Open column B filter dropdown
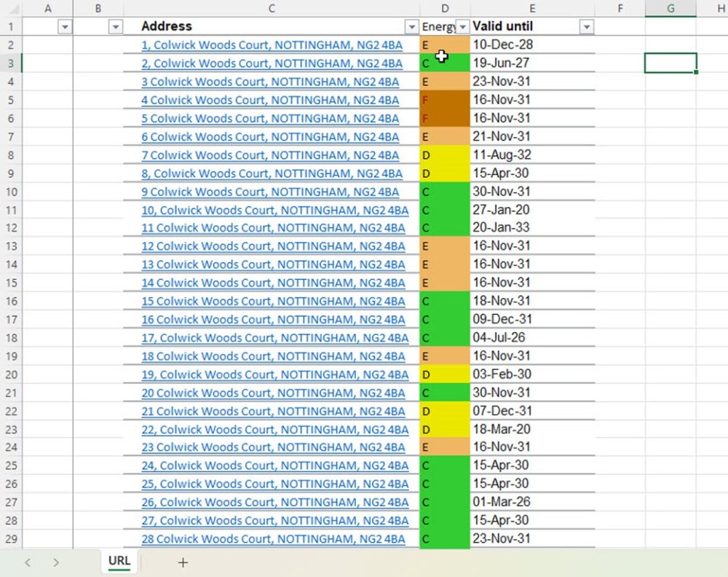The width and height of the screenshot is (728, 577). 115,27
